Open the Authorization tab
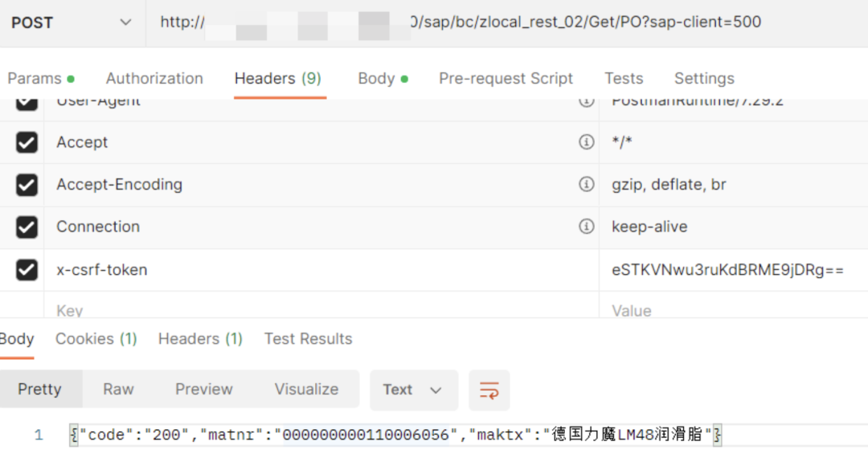Image resolution: width=868 pixels, height=462 pixels. coord(154,79)
